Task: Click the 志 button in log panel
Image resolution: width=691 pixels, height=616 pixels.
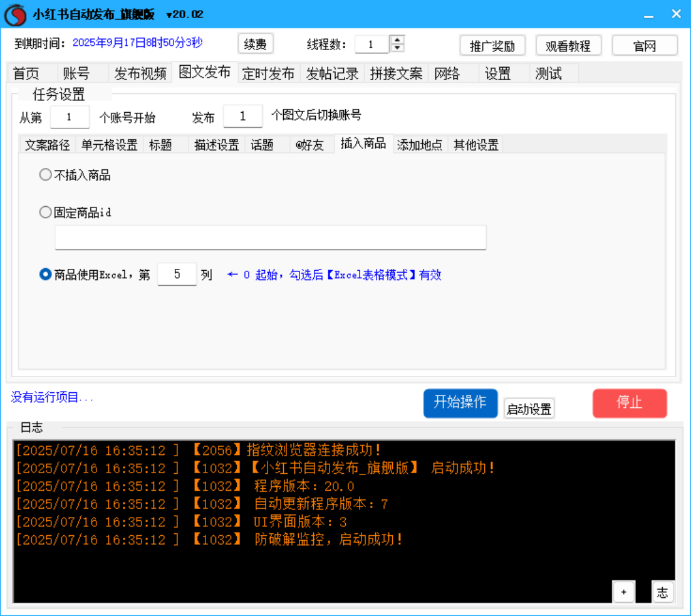Action: [x=662, y=592]
